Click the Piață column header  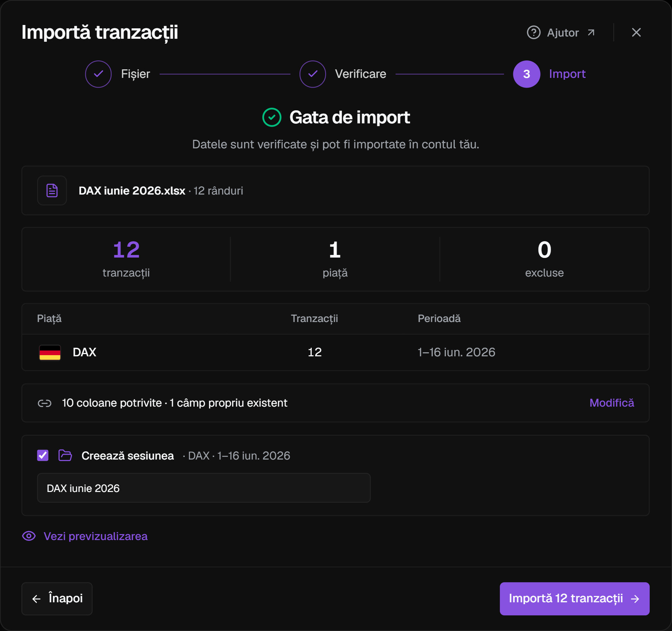(x=49, y=319)
